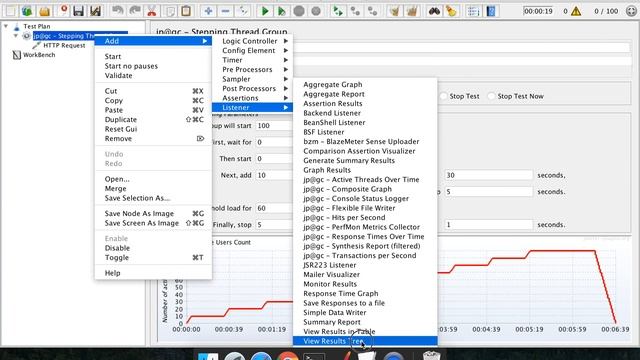Click the yellow warning triangle icon
The width and height of the screenshot is (640, 360).
[x=576, y=11]
